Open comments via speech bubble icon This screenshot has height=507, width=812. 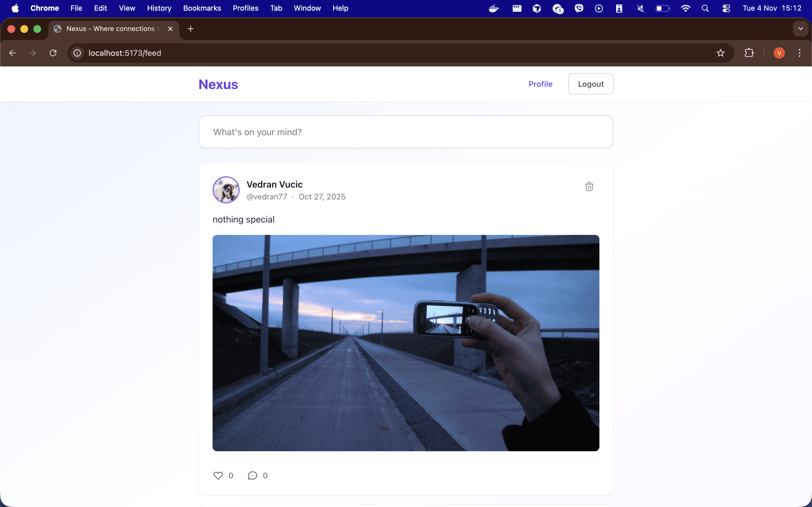(x=252, y=475)
